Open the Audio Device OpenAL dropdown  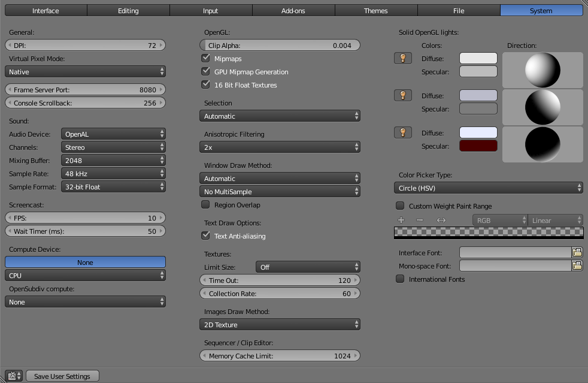(113, 134)
